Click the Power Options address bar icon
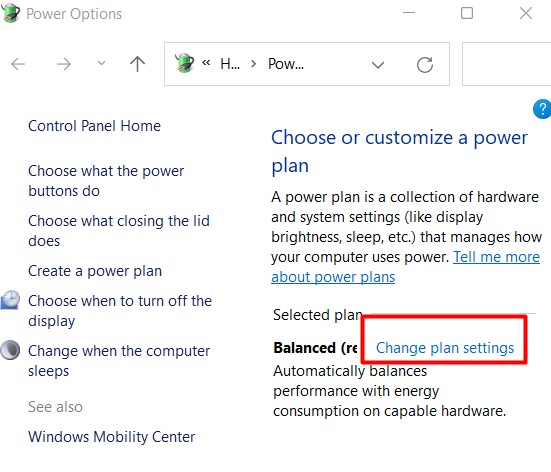Viewport: 551px width, 472px height. [x=184, y=63]
